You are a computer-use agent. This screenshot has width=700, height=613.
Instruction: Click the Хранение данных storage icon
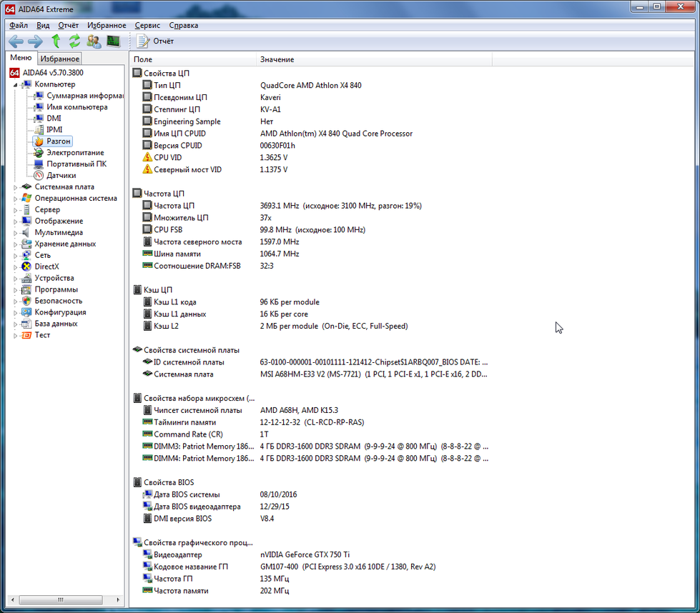click(26, 244)
